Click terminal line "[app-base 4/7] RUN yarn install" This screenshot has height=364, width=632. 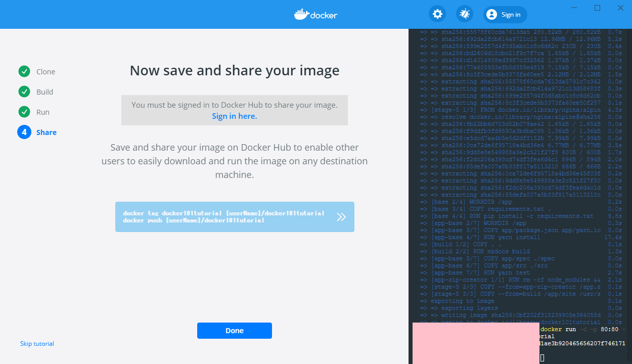(x=521, y=237)
